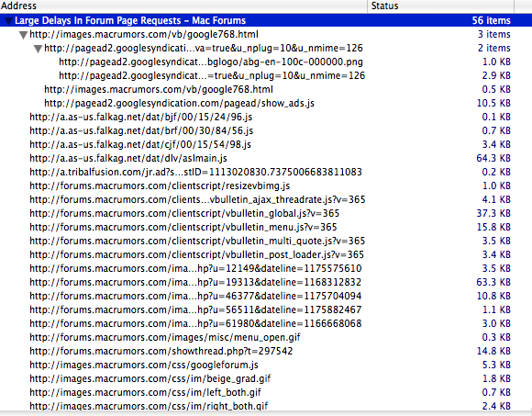Screen dimensions: 532x416
Task: Click the 56 items status value
Action: [491, 20]
